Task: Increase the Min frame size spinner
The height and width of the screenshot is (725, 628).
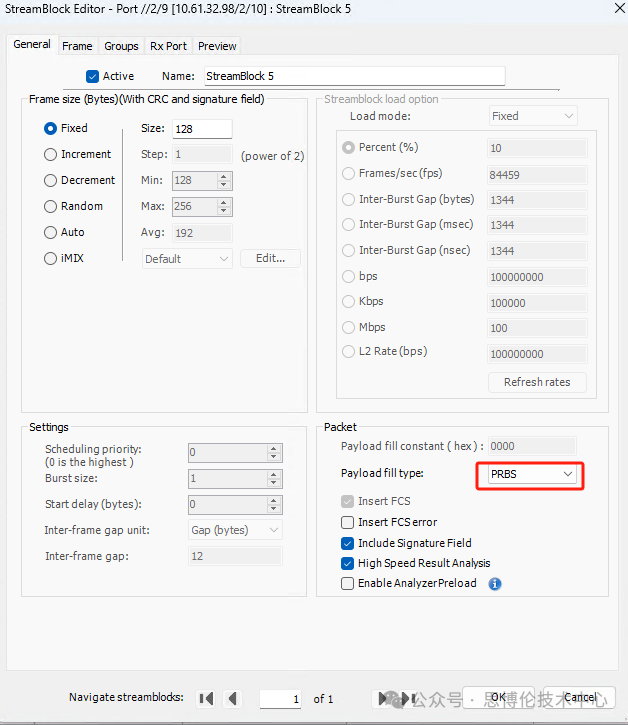Action: [x=224, y=176]
